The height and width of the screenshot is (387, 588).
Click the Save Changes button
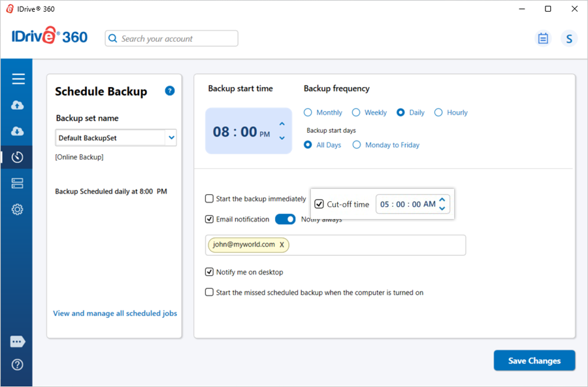(534, 361)
